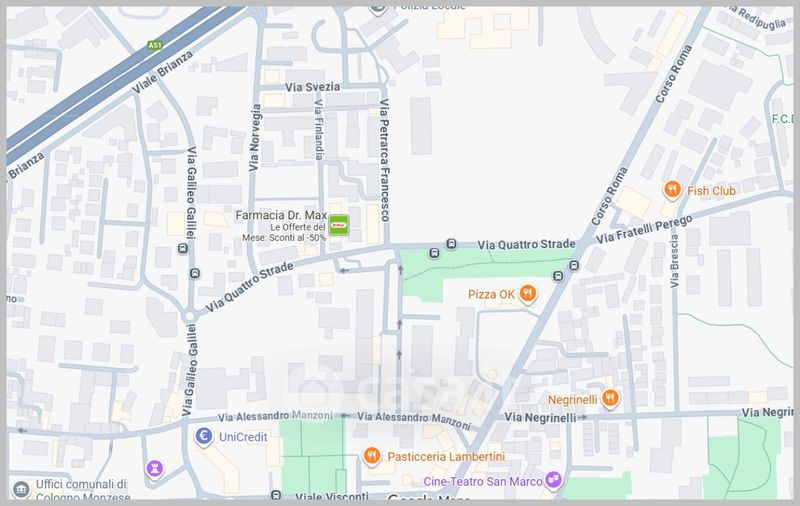The width and height of the screenshot is (800, 506).
Task: Select the Fish Club text label
Action: [x=711, y=191]
